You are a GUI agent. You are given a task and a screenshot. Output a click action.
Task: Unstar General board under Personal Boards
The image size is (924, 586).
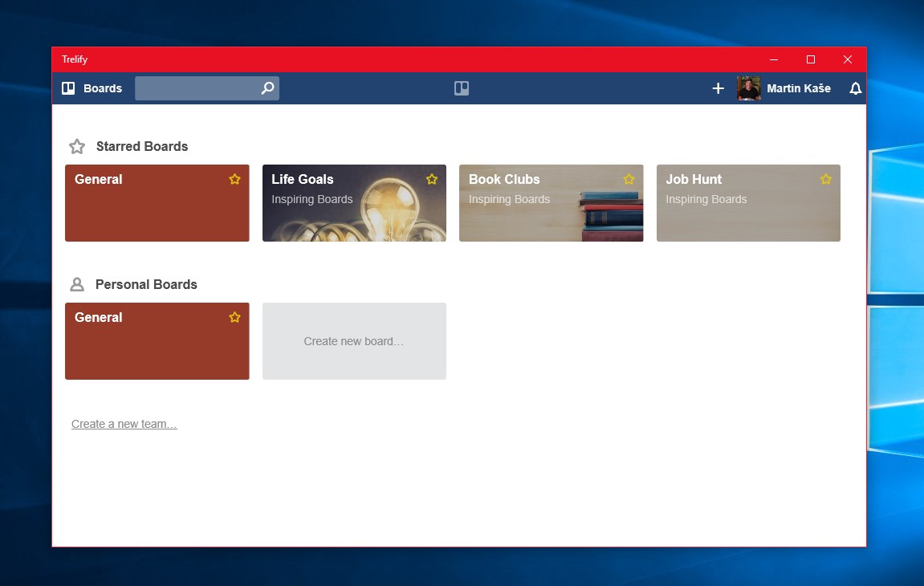click(x=234, y=317)
